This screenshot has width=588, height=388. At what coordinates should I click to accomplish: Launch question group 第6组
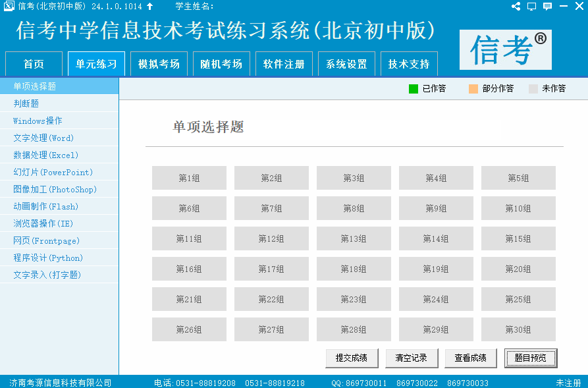(189, 208)
